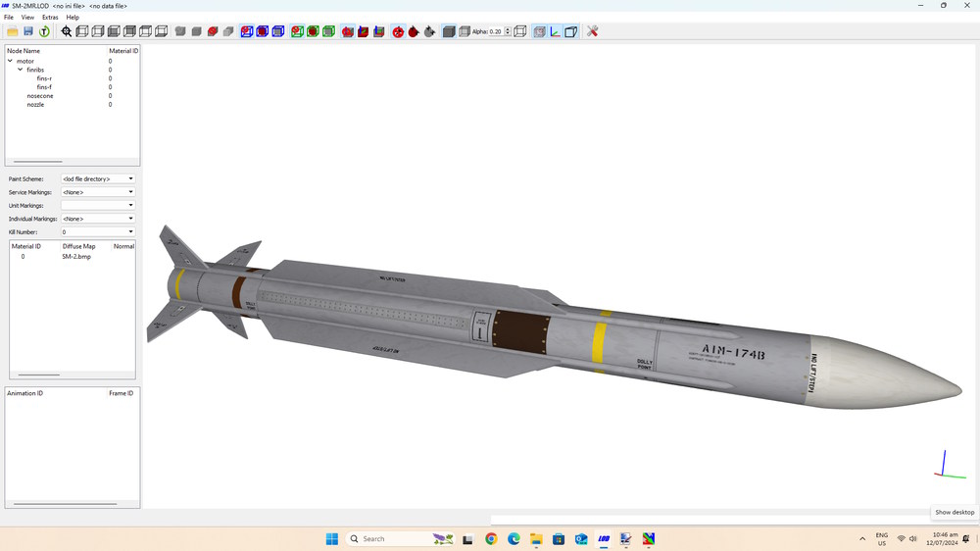The width and height of the screenshot is (980, 551).
Task: Open the Extras menu
Action: pos(50,18)
